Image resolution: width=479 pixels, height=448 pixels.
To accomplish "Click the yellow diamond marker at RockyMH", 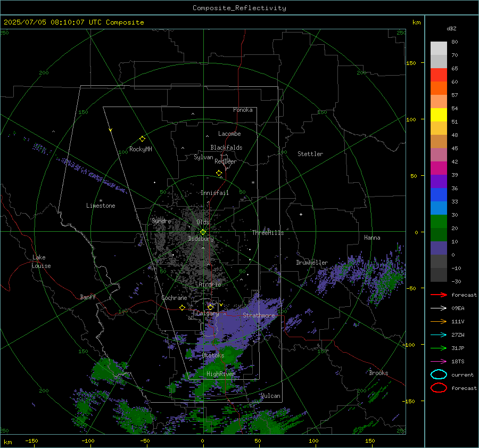I will point(142,139).
